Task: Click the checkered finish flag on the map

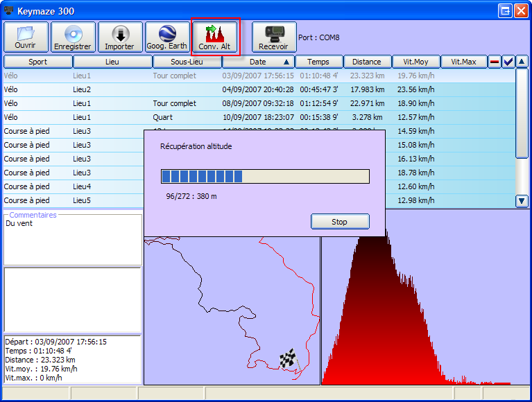Action: coord(289,359)
